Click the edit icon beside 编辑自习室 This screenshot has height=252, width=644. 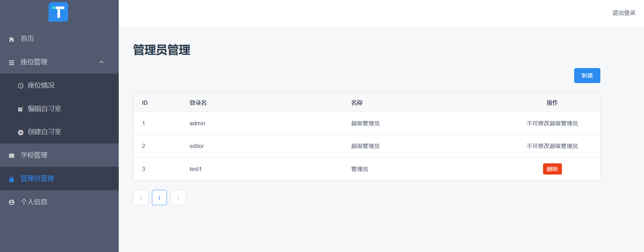coord(21,109)
